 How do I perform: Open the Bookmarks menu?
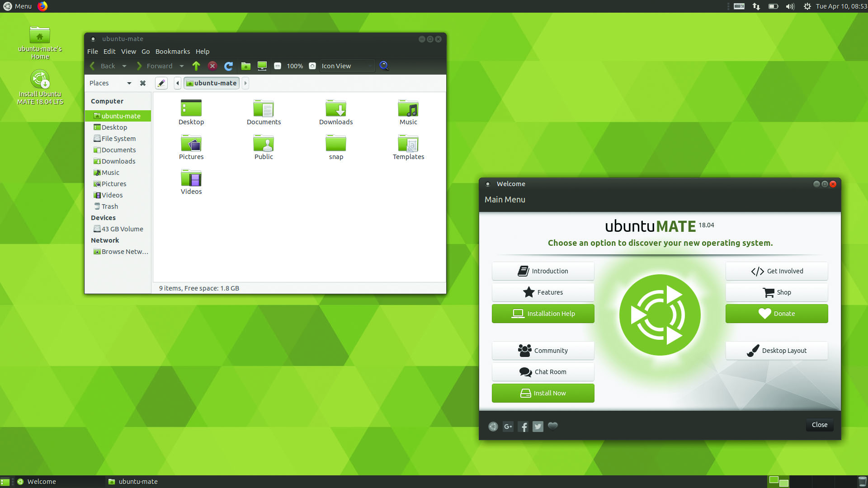(173, 52)
